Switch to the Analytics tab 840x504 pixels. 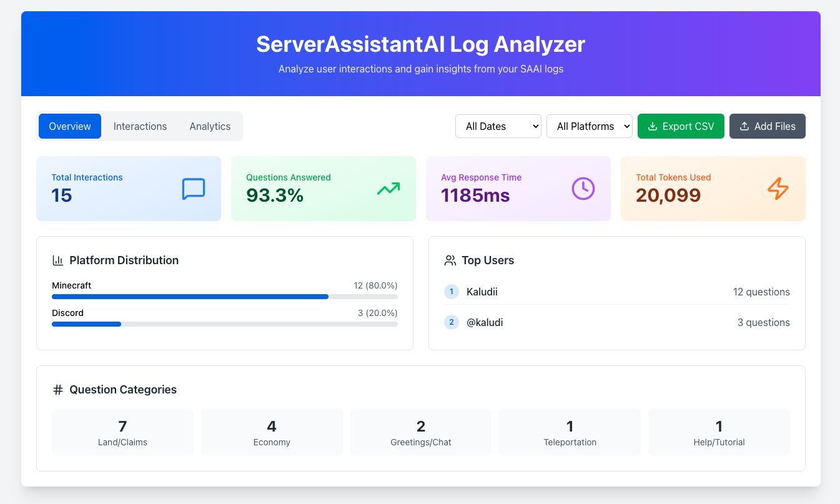tap(210, 126)
